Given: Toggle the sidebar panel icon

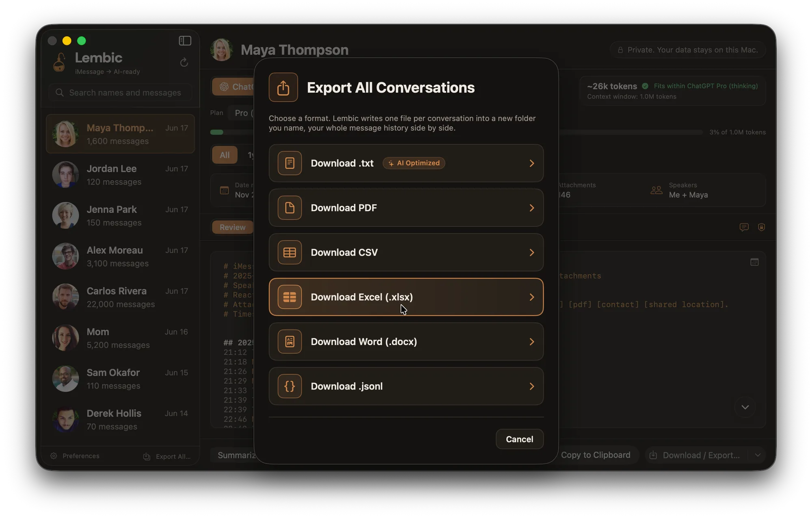Looking at the screenshot, I should tap(185, 41).
